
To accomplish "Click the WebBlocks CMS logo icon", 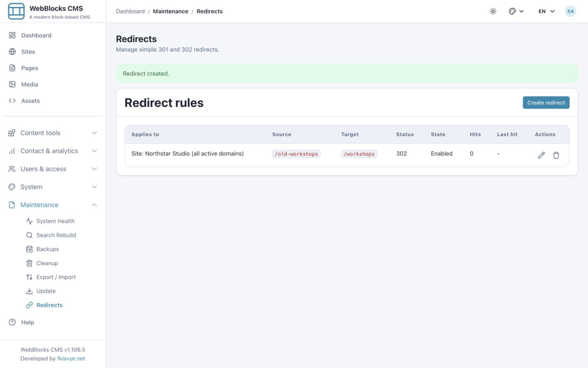I will [16, 11].
